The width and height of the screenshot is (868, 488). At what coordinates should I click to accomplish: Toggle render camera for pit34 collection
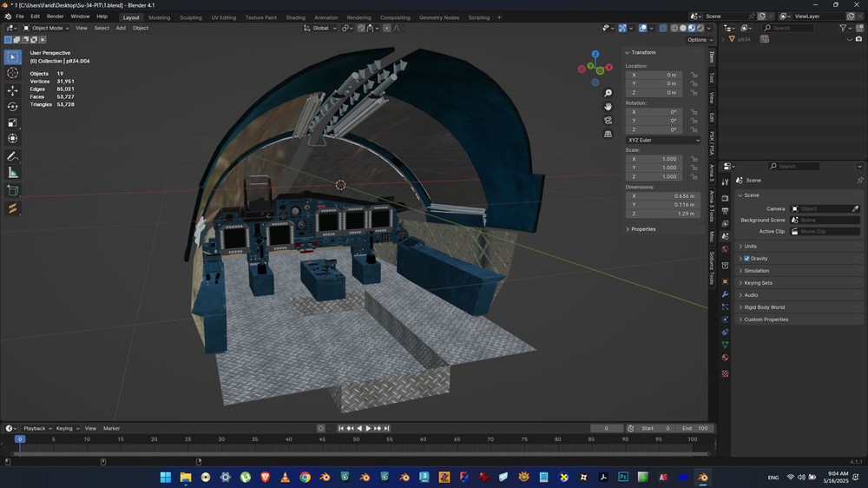(858, 39)
